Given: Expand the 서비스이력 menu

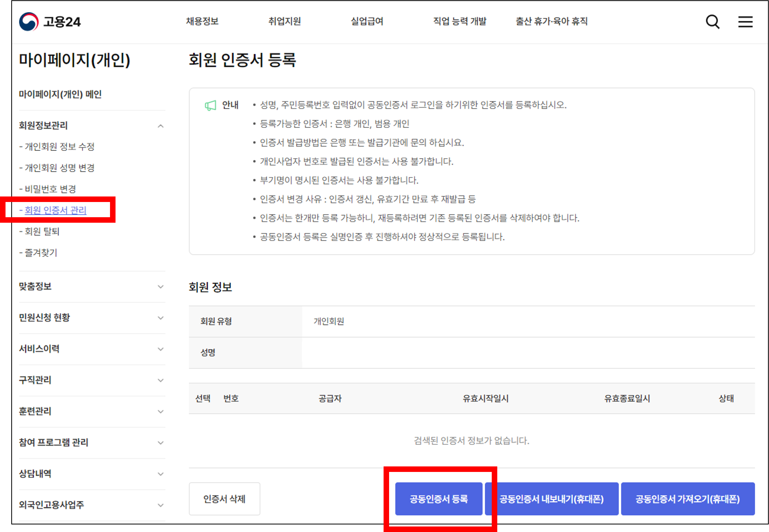Looking at the screenshot, I should coord(160,349).
